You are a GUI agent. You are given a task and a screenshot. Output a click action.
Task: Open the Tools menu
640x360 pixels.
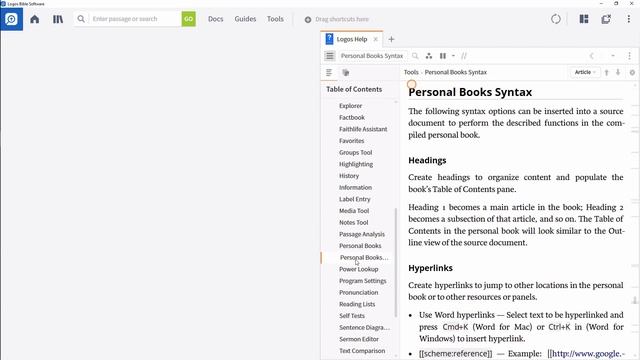coord(275,19)
